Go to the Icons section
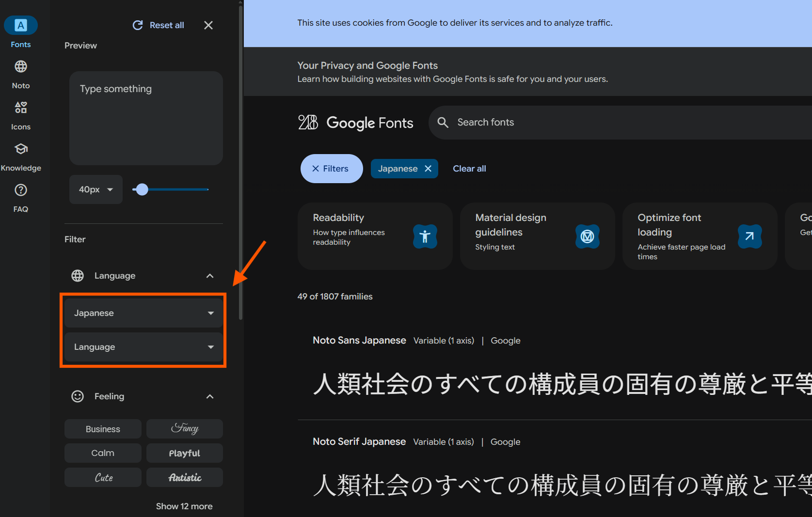 (21, 115)
